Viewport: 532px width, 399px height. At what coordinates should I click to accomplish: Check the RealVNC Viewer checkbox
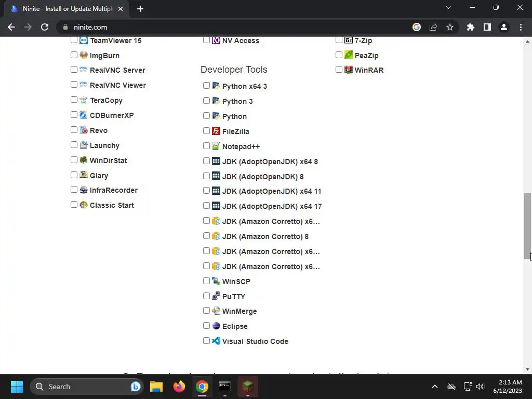point(74,85)
